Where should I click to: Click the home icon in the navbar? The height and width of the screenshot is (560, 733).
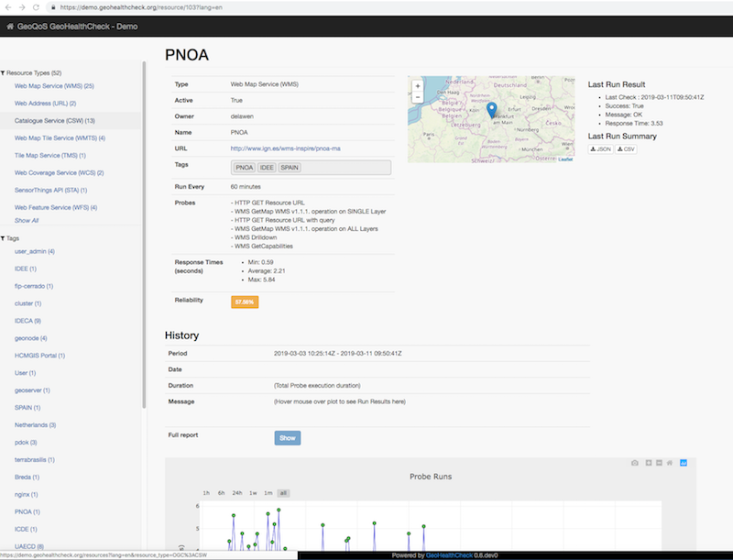pos(10,26)
